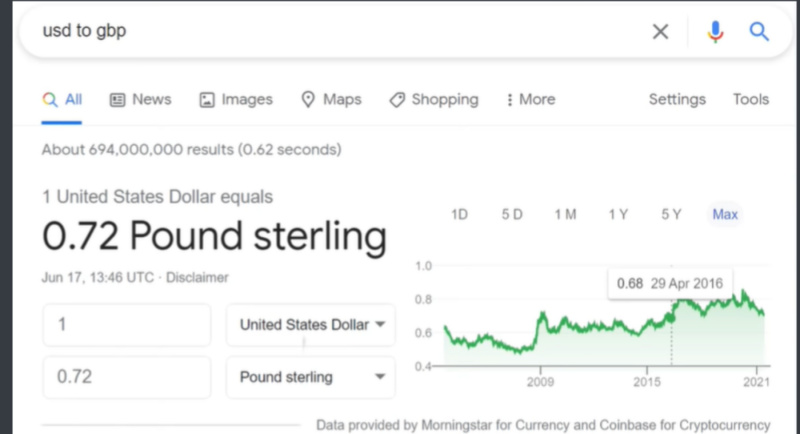The image size is (800, 434).
Task: Open the News results tab
Action: (x=140, y=99)
